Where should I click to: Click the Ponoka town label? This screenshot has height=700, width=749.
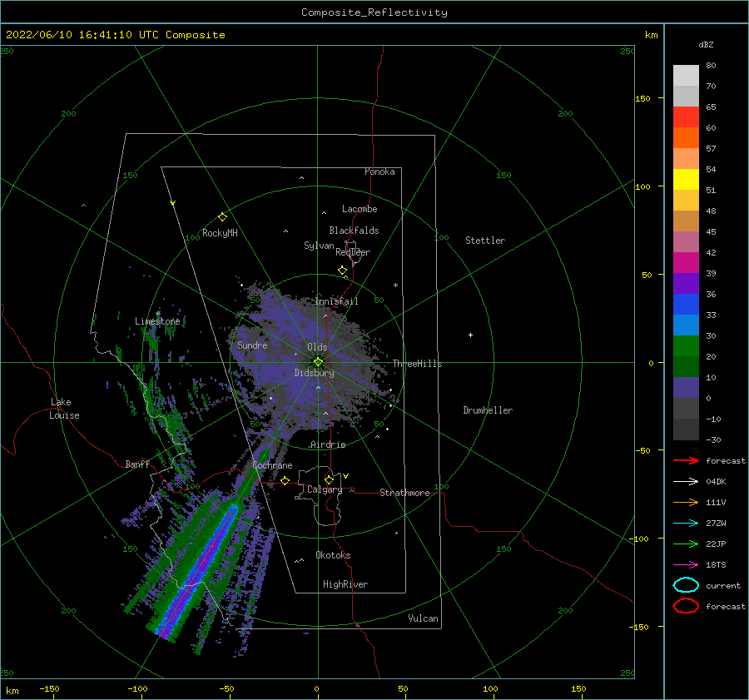tap(379, 171)
